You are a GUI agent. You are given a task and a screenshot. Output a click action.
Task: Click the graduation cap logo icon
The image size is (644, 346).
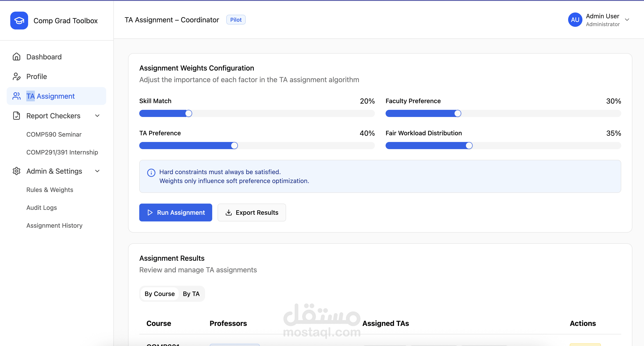coord(19,21)
